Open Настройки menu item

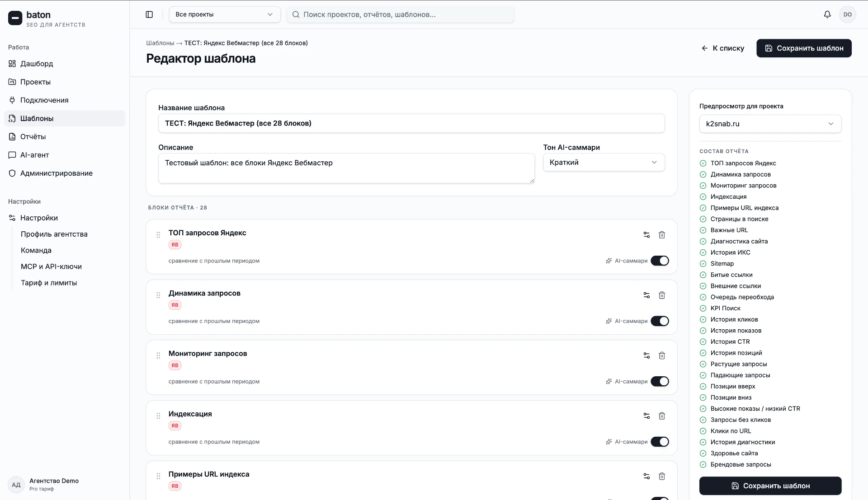pyautogui.click(x=65, y=218)
